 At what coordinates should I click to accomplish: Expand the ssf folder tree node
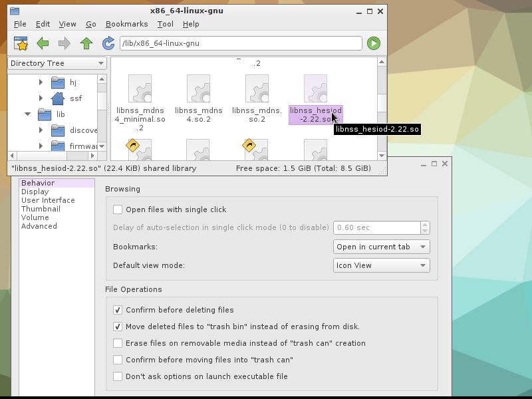pyautogui.click(x=41, y=98)
